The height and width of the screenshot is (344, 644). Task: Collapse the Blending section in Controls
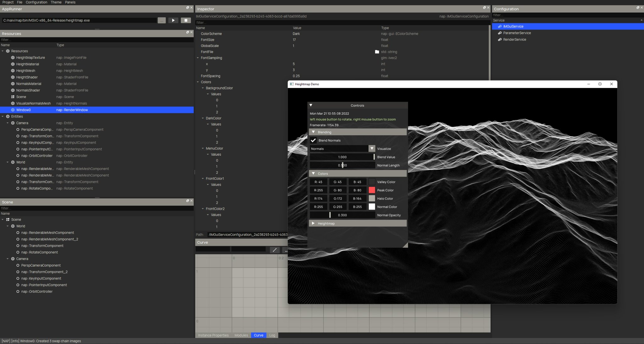[x=313, y=132]
